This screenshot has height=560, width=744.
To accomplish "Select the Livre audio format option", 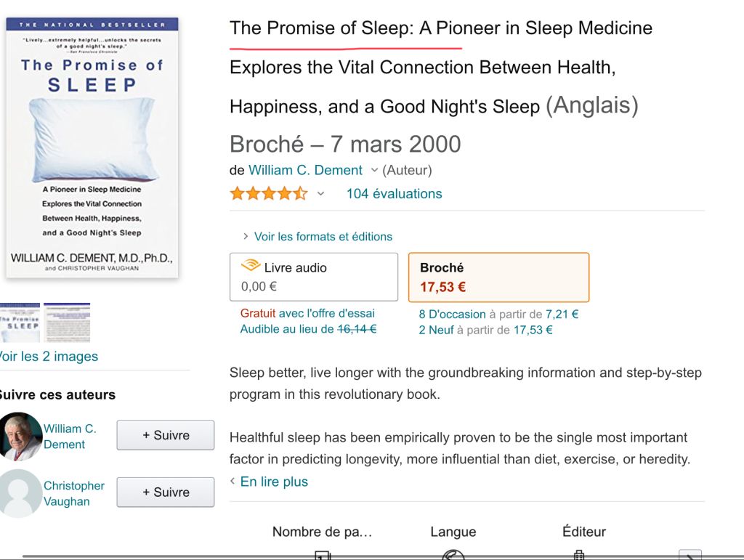I will [x=313, y=277].
